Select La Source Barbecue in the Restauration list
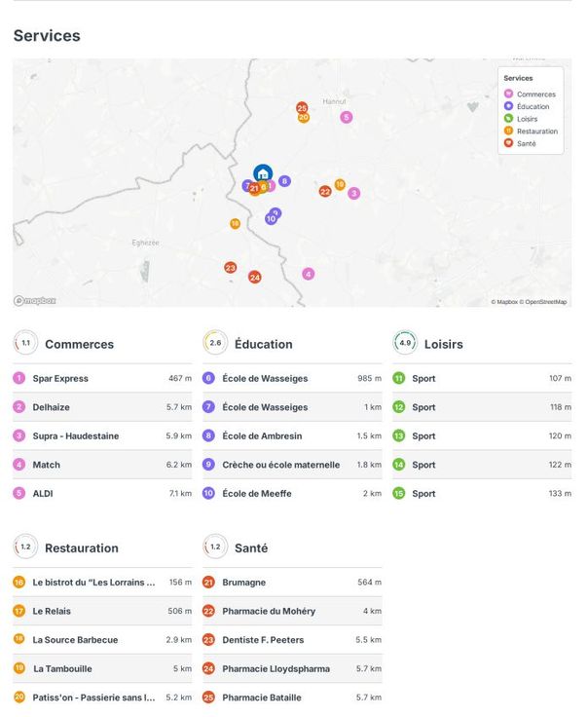This screenshot has height=717, width=588. pos(75,640)
